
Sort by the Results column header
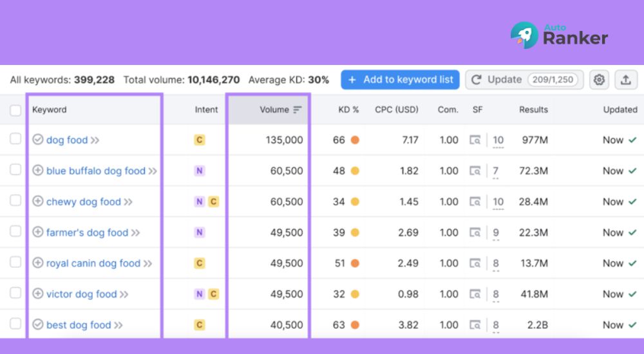point(533,109)
